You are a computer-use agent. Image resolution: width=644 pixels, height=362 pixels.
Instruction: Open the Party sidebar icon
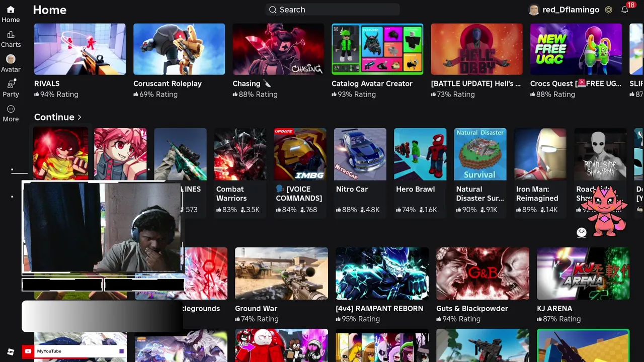(11, 84)
